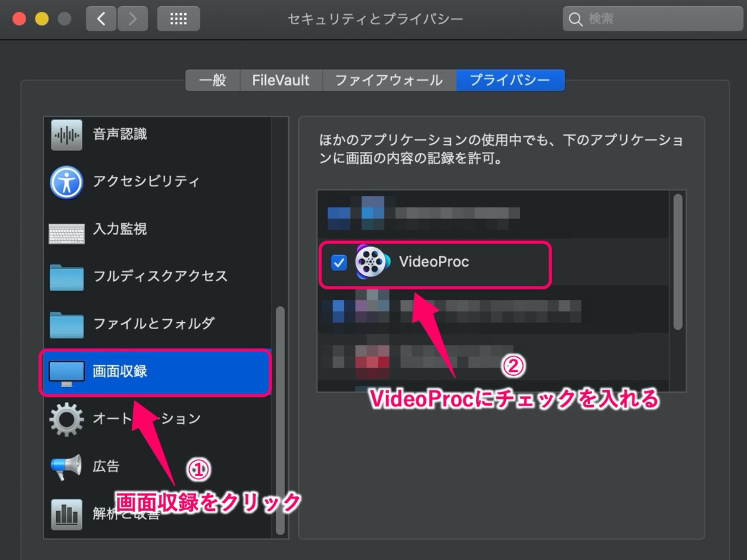Close the window with the red button
The width and height of the screenshot is (747, 560).
point(19,19)
